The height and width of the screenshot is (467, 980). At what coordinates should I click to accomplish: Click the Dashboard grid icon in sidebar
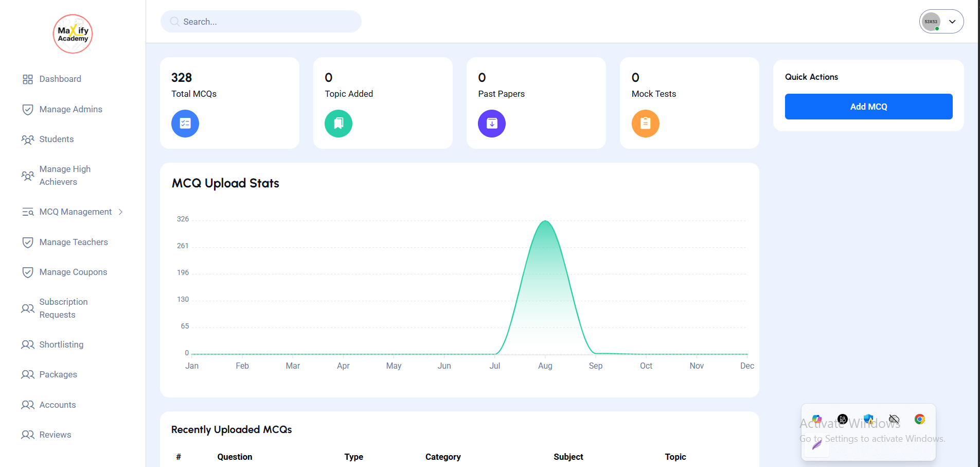tap(28, 79)
